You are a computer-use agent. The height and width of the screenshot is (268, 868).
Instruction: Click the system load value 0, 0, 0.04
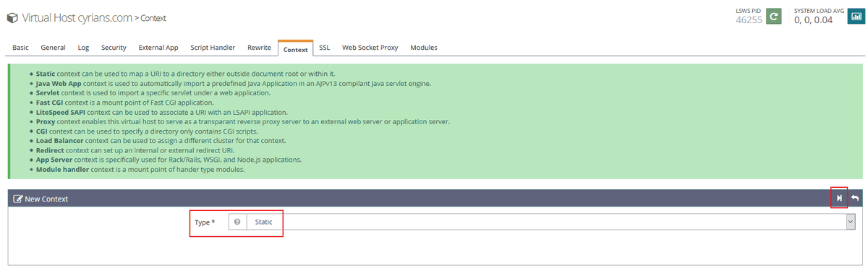click(x=813, y=20)
